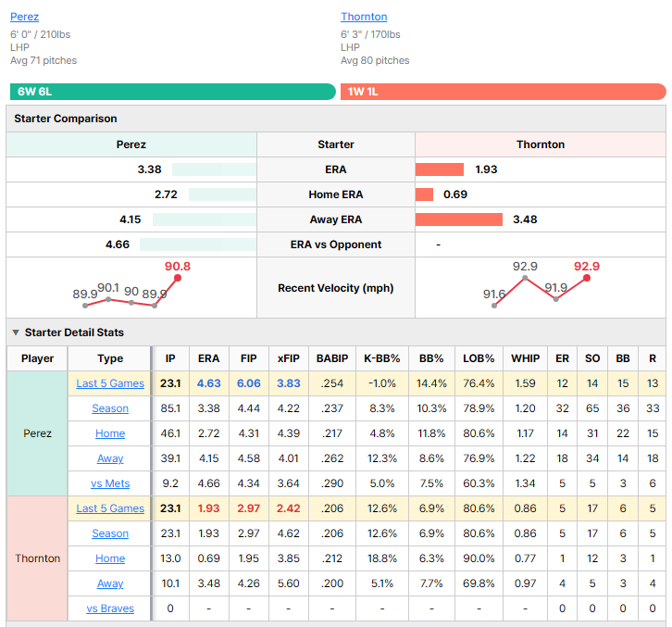Open Thornton Last 5 Games stats
672x627 pixels.
pos(110,508)
